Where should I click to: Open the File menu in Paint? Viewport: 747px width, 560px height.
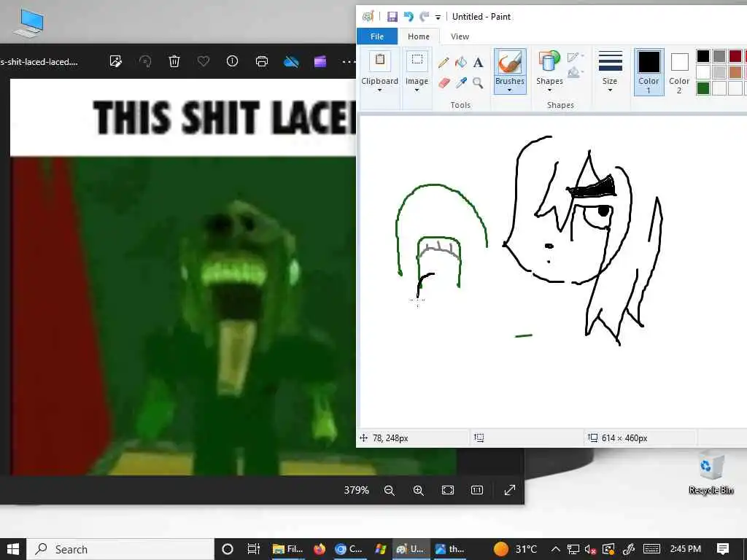[377, 36]
